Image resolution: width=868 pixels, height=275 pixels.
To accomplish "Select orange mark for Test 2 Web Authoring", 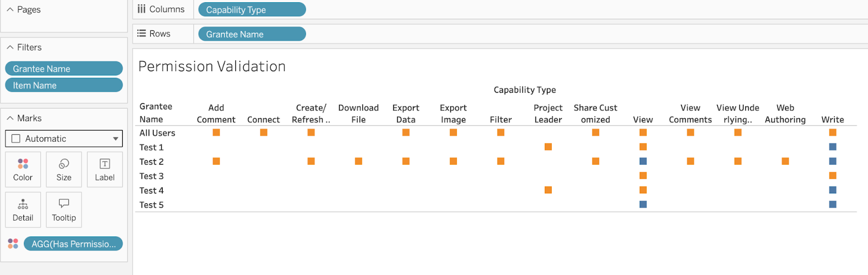I will click(785, 161).
